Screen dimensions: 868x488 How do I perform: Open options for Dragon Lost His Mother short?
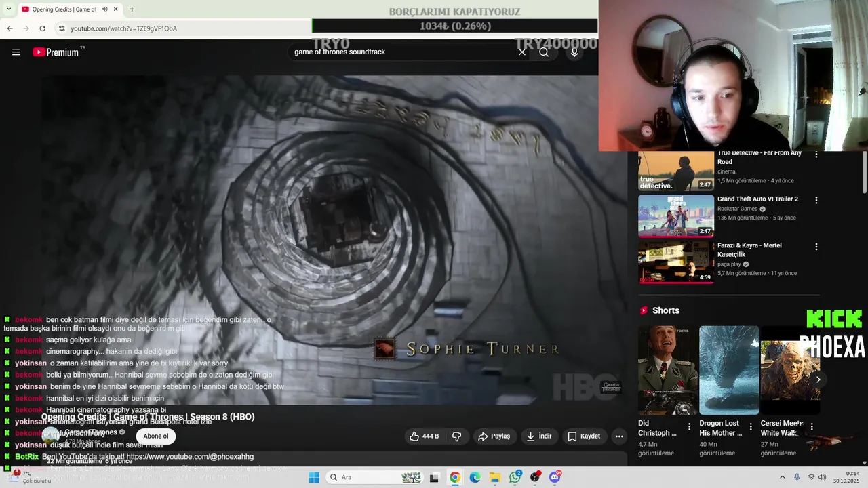coord(750,427)
